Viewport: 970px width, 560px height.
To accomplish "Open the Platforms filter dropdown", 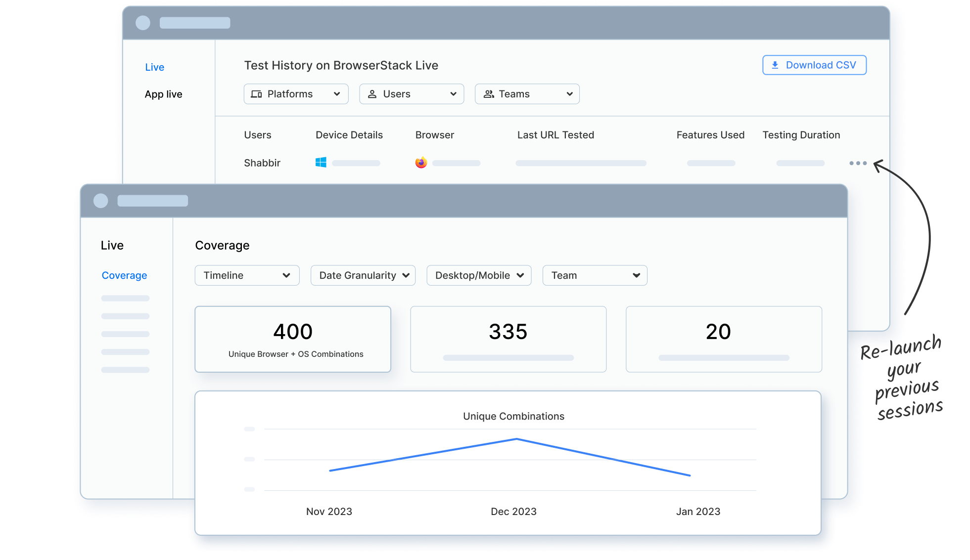I will [296, 94].
